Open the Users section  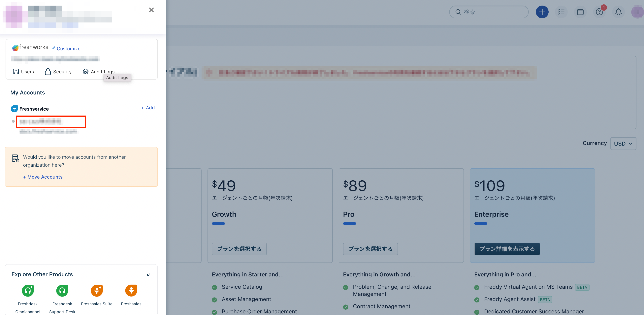pyautogui.click(x=23, y=72)
